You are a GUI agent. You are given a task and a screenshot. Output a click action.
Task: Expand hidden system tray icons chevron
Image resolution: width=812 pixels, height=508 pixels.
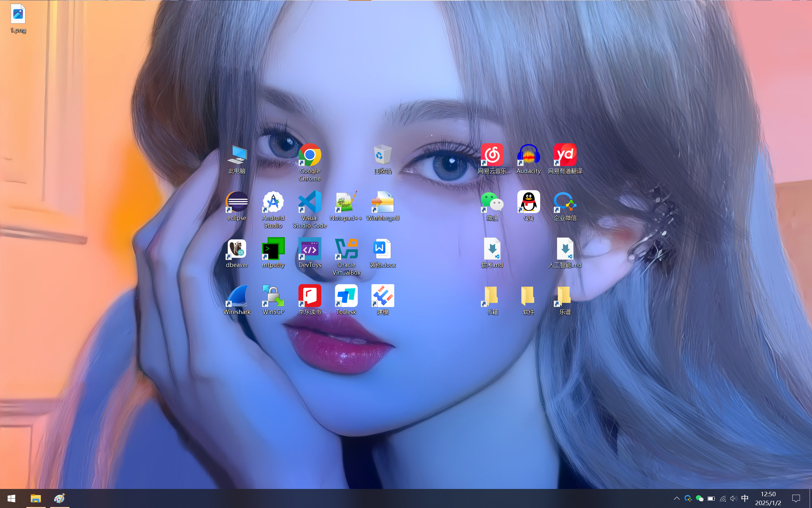pos(677,498)
